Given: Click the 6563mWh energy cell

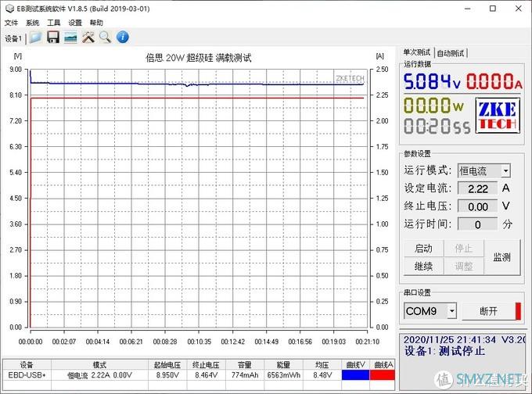Looking at the screenshot, I should click(x=284, y=375).
